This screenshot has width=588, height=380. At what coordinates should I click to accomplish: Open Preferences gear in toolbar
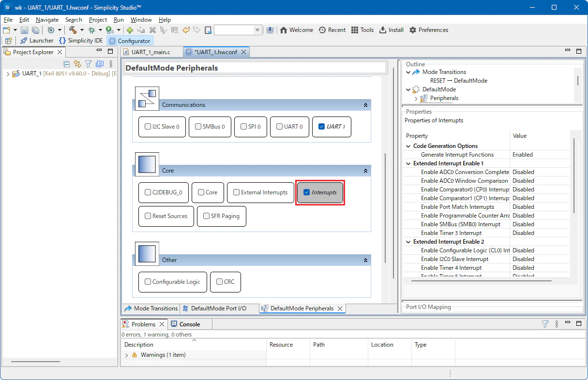[429, 30]
